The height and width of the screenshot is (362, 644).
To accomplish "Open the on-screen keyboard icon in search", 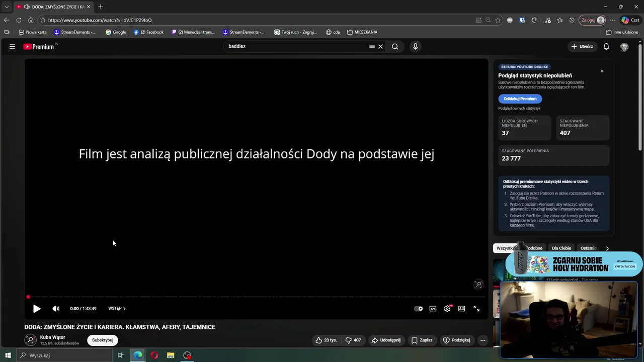I will tap(372, 46).
